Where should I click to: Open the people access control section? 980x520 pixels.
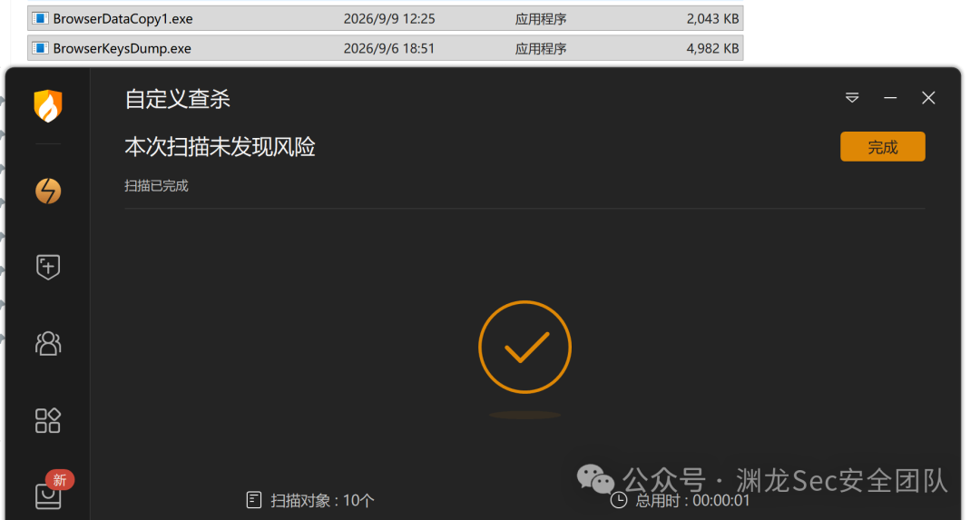[48, 343]
